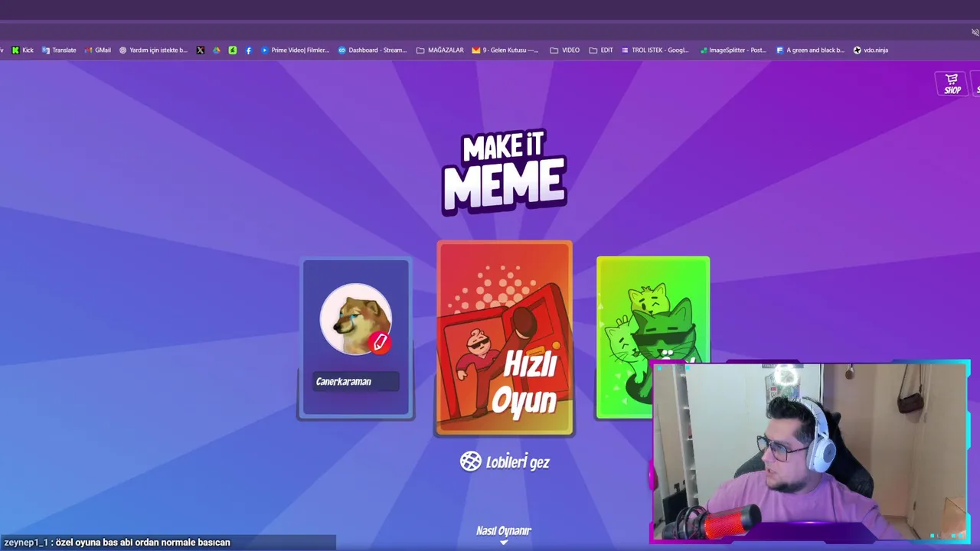This screenshot has width=980, height=551.
Task: Click Lobileri gez to browse lobbies
Action: pos(518,461)
